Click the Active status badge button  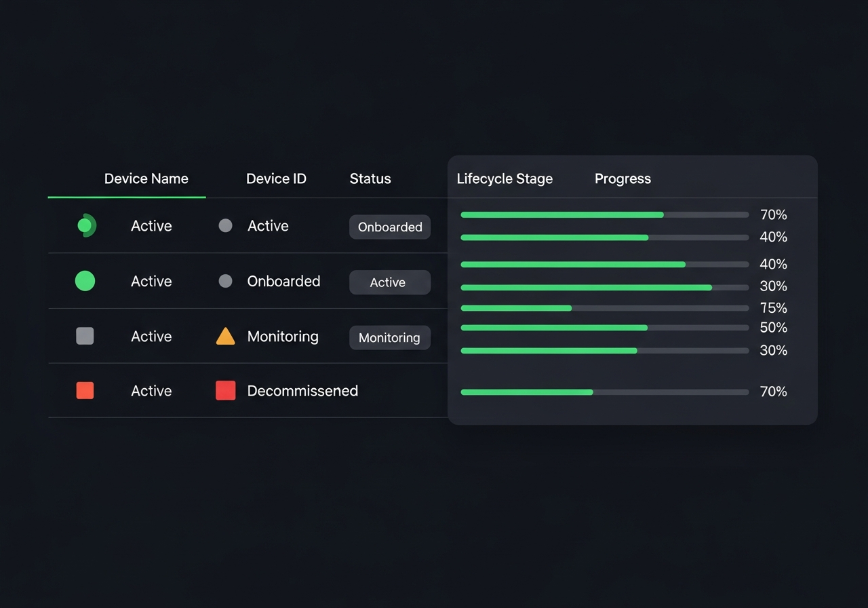click(390, 282)
